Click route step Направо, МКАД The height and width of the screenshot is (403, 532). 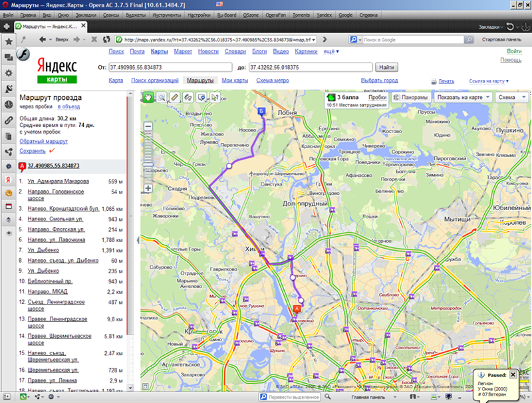click(47, 292)
